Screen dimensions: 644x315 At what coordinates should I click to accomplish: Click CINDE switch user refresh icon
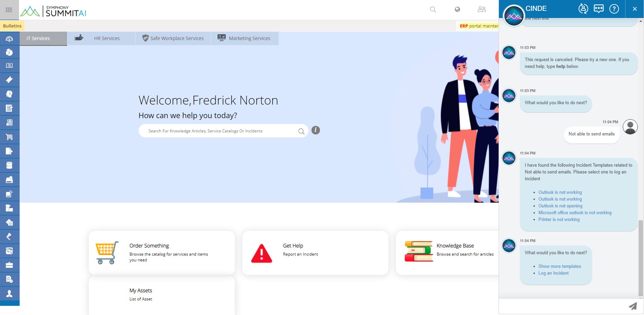pos(583,8)
